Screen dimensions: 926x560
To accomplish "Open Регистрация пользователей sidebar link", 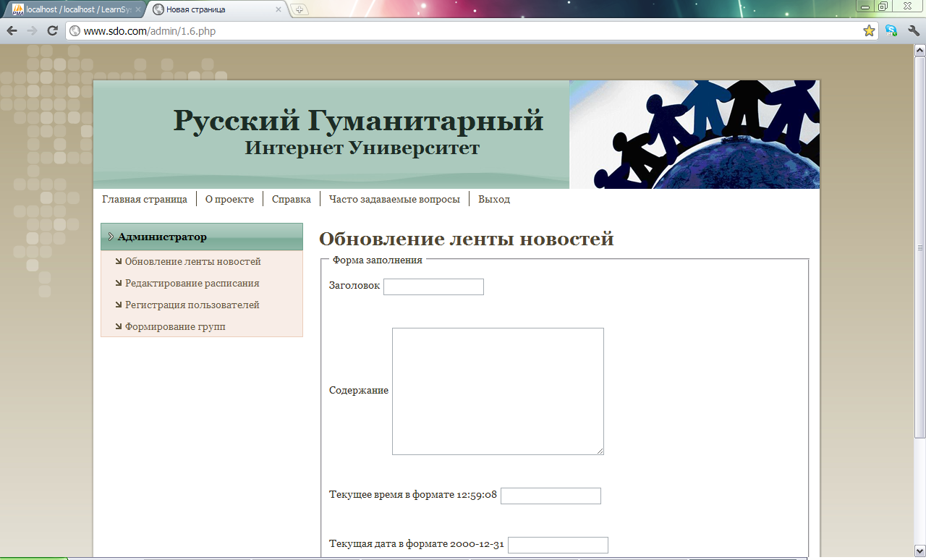I will pyautogui.click(x=192, y=305).
